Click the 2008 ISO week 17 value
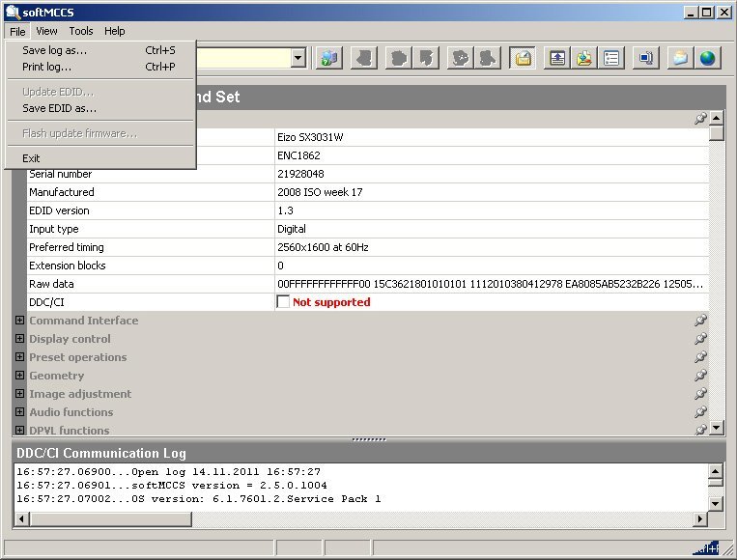The height and width of the screenshot is (560, 737). pyautogui.click(x=320, y=192)
